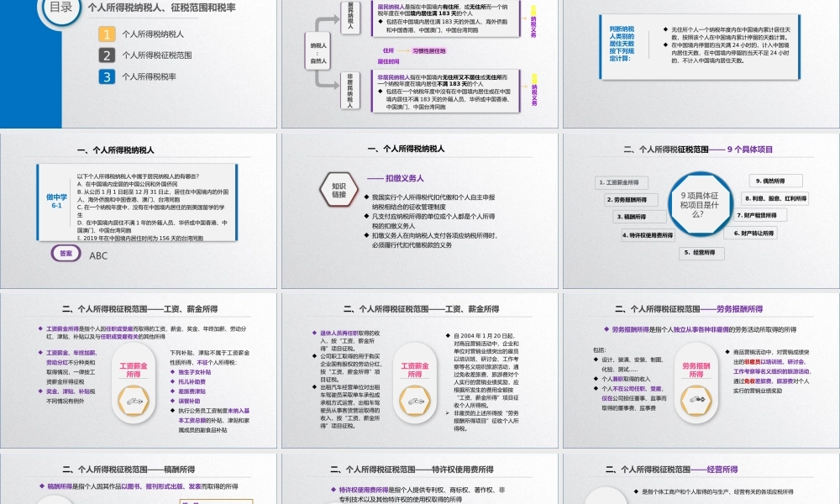Click the purple 答案 oval badge
The width and height of the screenshot is (840, 504).
(66, 253)
